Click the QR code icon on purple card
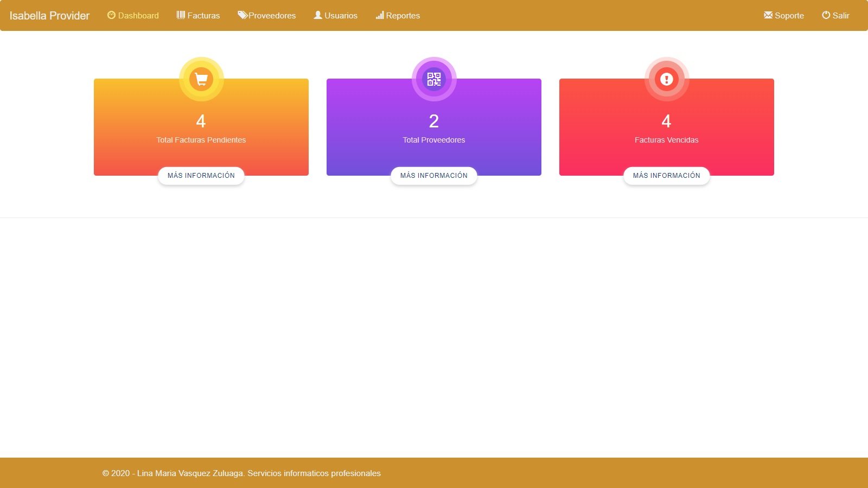 [x=434, y=79]
